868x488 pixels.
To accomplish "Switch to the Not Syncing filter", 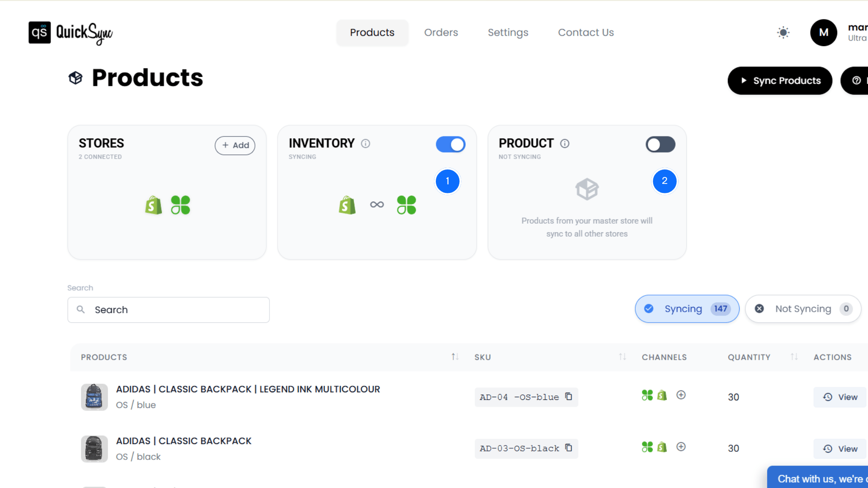I will point(803,309).
